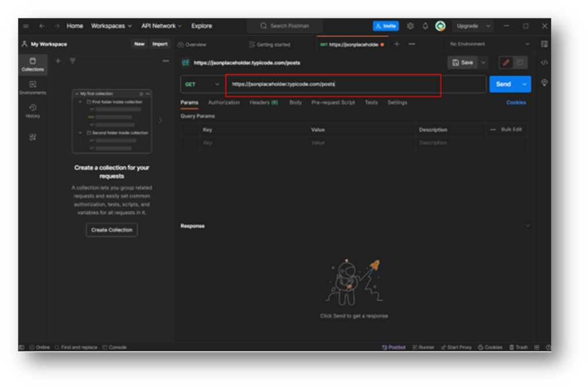Send the GET request
This screenshot has height=389, width=588.
pyautogui.click(x=503, y=84)
